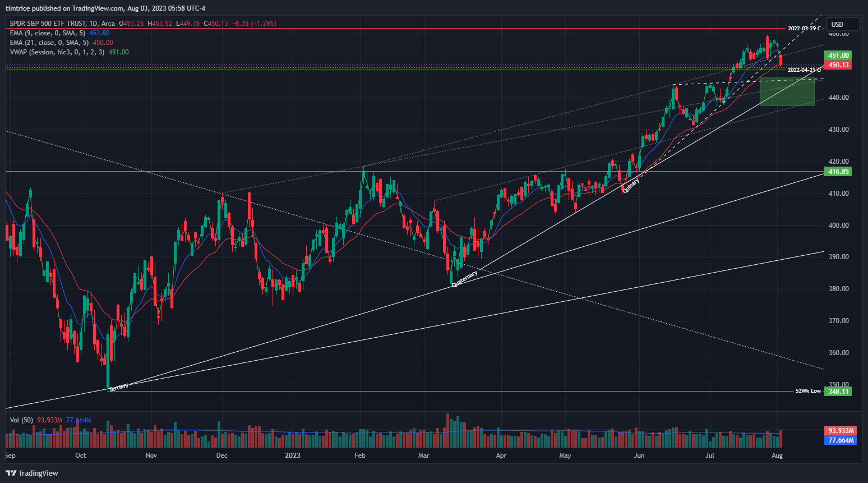Select the 52Wk Low line label
This screenshot has width=868, height=483.
click(808, 391)
